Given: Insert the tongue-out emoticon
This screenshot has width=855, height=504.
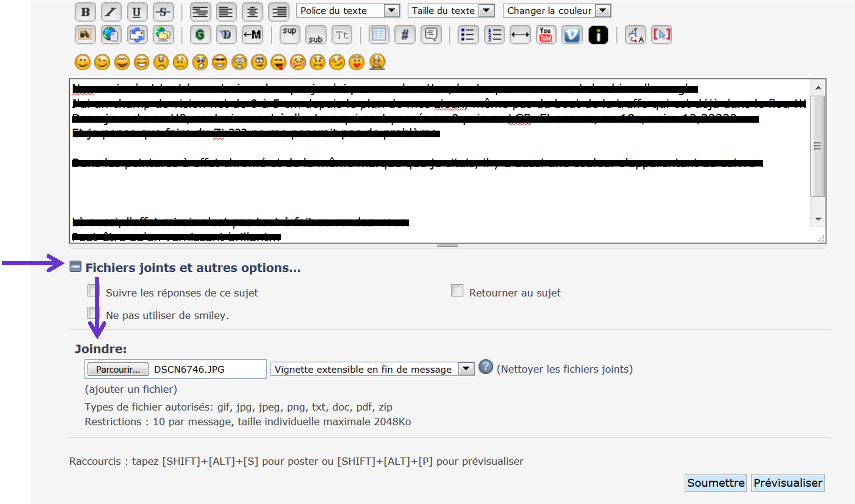Looking at the screenshot, I should pyautogui.click(x=278, y=62).
